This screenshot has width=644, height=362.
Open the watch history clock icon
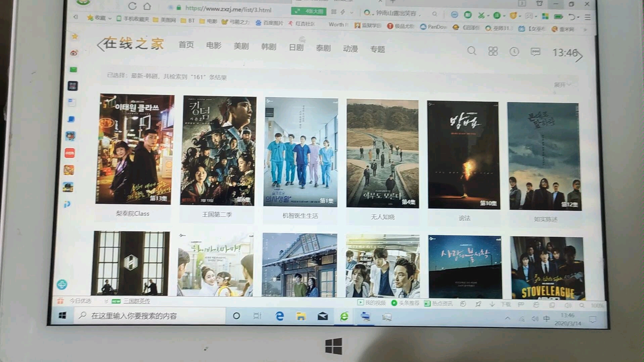click(514, 51)
